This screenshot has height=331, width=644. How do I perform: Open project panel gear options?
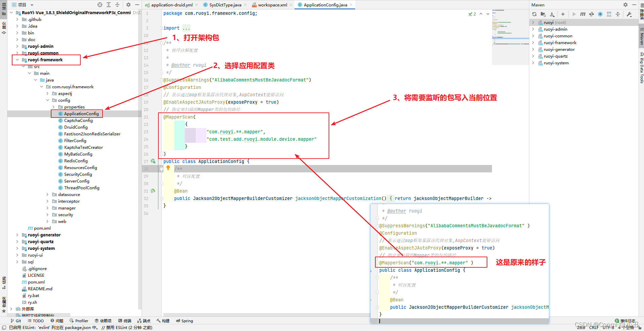[128, 5]
